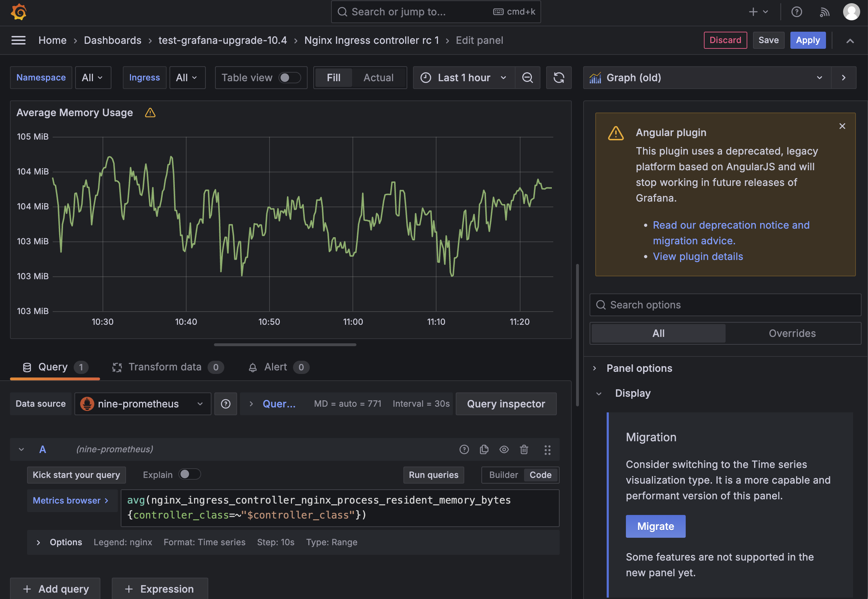Click Run queries

pos(433,475)
